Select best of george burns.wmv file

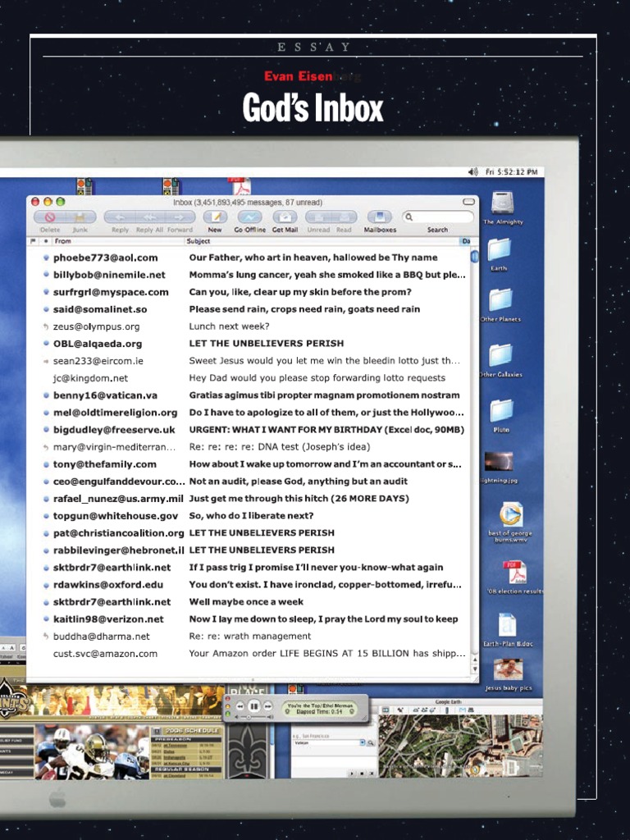[510, 515]
